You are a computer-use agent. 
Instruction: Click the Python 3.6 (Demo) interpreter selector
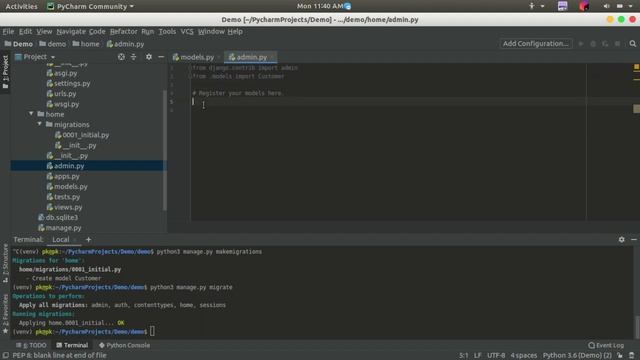click(x=577, y=356)
